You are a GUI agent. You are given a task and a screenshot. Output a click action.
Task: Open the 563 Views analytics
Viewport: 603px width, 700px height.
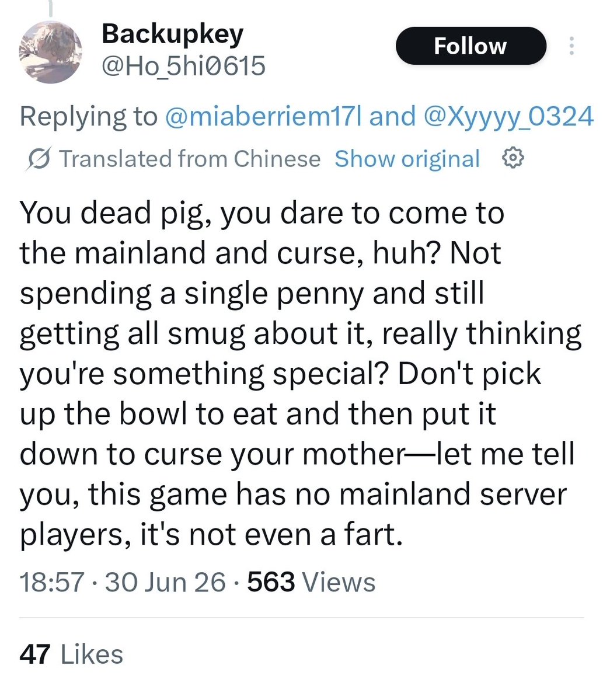point(311,581)
